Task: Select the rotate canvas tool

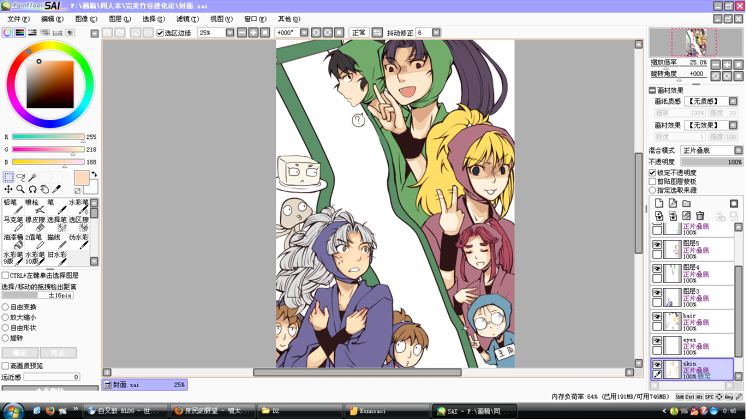Action: click(x=32, y=189)
